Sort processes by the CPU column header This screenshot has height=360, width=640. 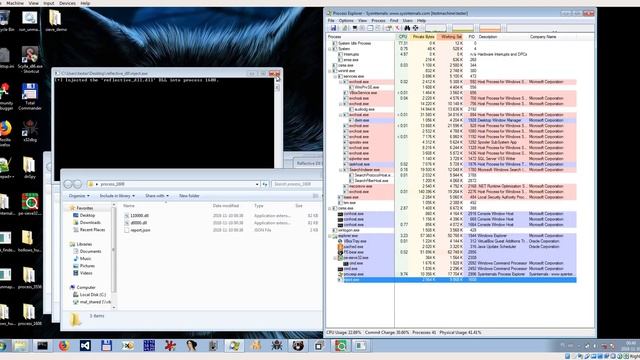(402, 37)
